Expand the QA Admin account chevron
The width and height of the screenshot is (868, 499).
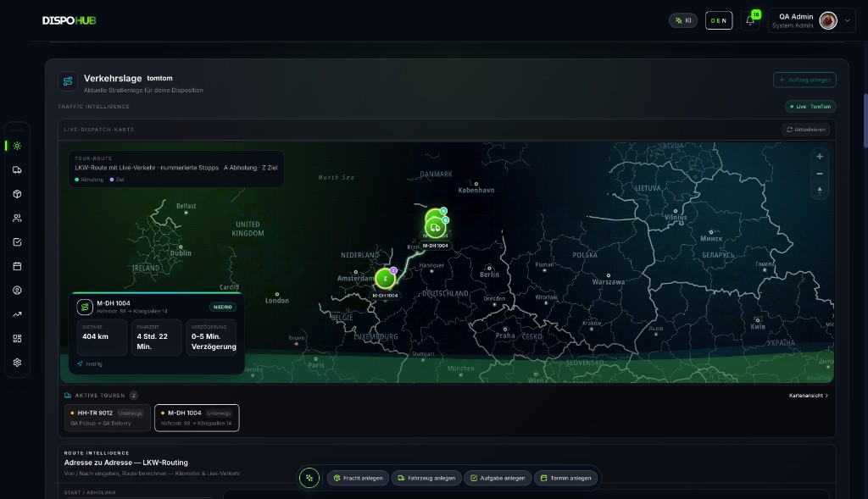tap(847, 20)
